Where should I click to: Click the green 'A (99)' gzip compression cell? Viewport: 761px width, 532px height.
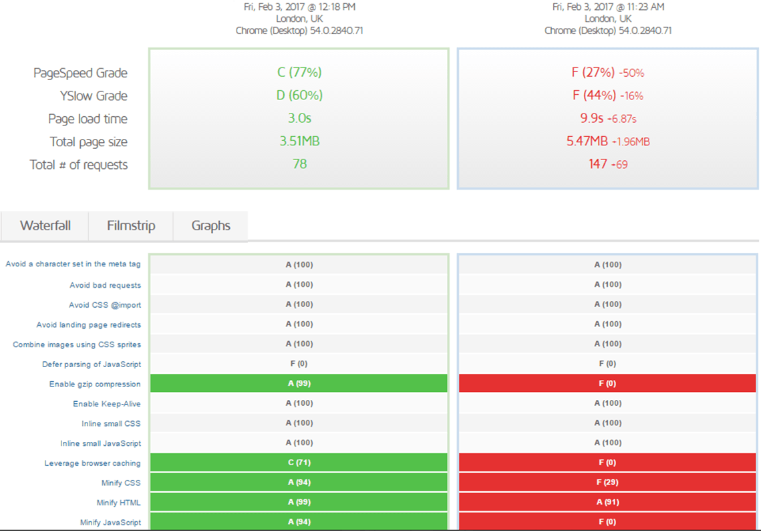tap(299, 383)
